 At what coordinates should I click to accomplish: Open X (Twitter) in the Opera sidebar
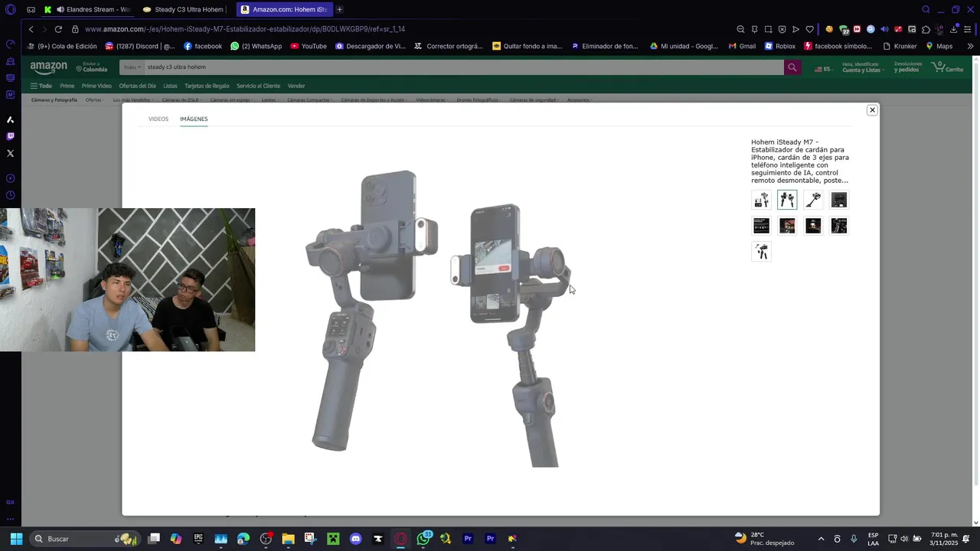pyautogui.click(x=10, y=153)
